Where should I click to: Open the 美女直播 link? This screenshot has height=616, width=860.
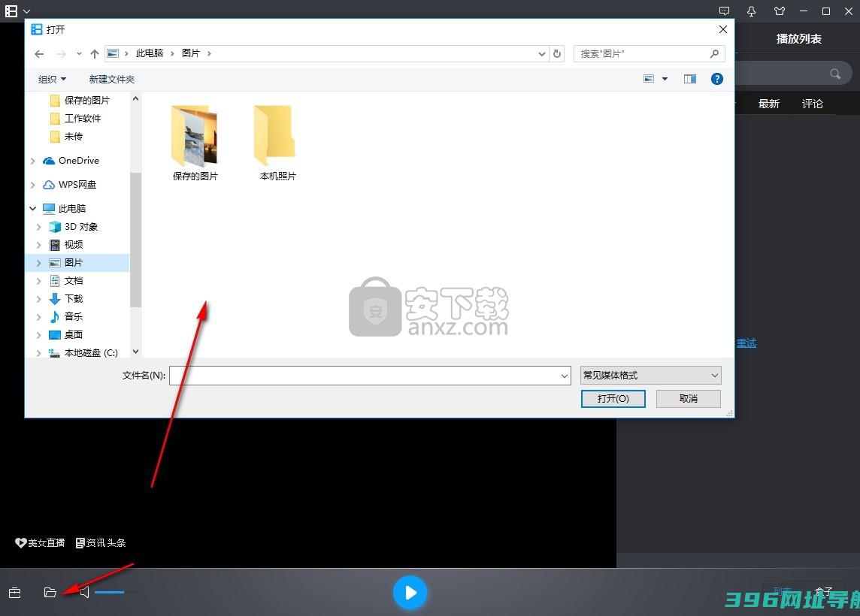(40, 542)
